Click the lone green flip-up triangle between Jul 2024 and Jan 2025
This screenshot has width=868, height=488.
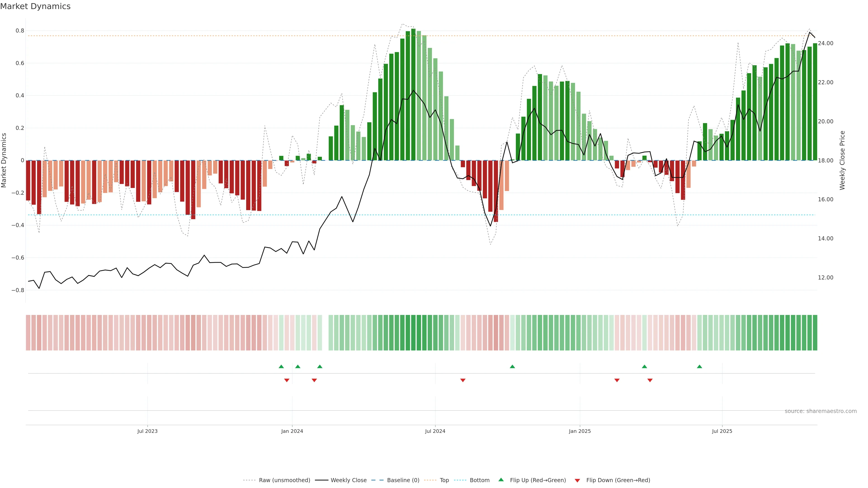point(512,366)
